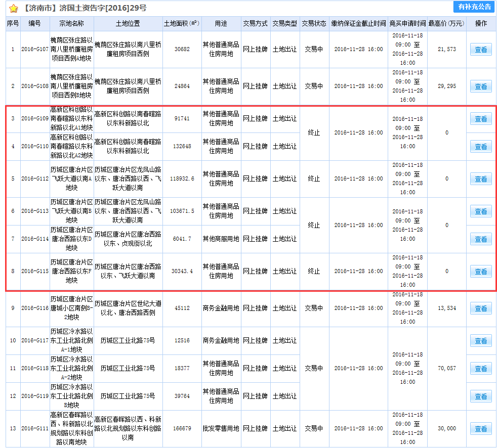Click the 土地面积 column header
The width and height of the screenshot is (497, 448).
[182, 24]
